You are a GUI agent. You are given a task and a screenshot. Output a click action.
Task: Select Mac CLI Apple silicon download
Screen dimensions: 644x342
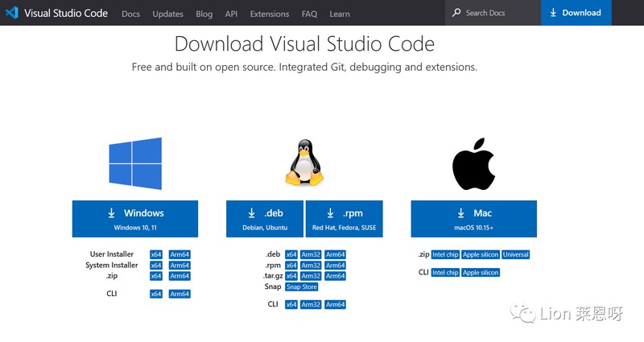point(481,273)
